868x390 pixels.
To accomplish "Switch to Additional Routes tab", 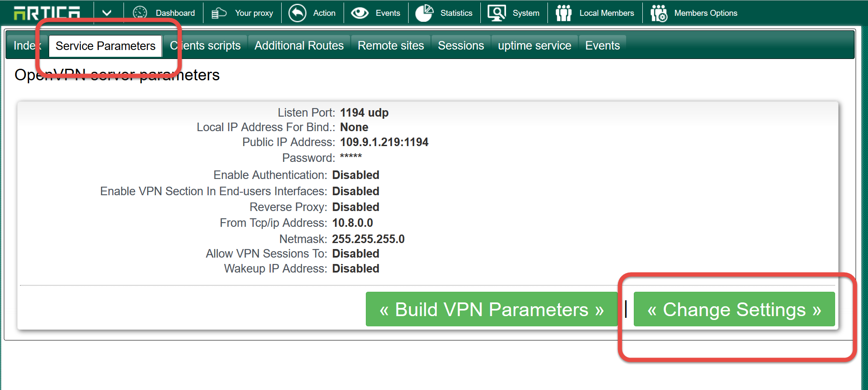I will point(299,46).
